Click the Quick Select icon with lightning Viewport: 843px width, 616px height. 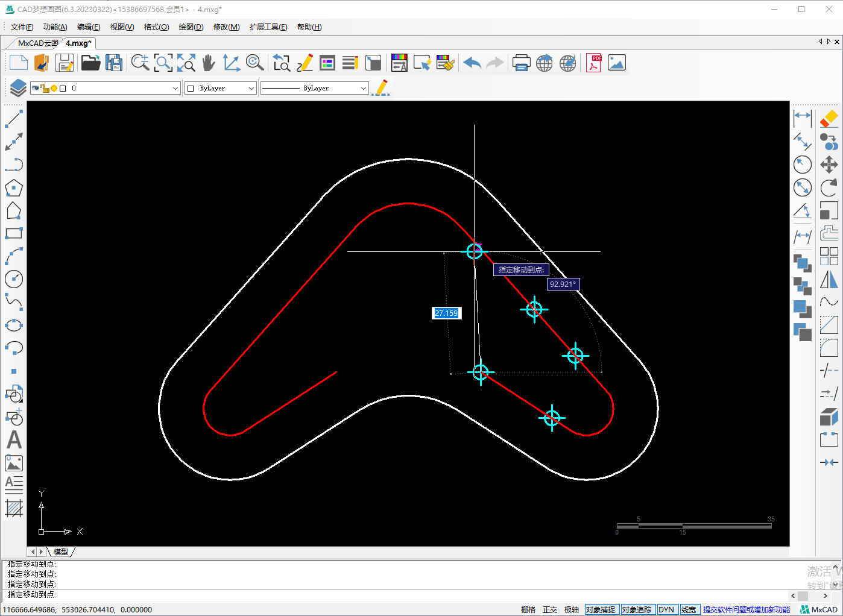(x=422, y=63)
